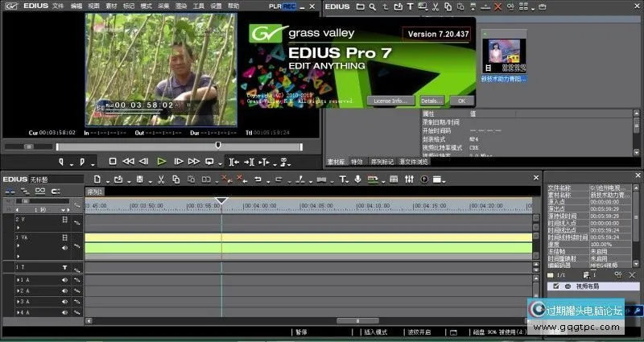Viewport: 644px width, 342px height.
Task: Open the 编辑 menu
Action: pos(76,6)
